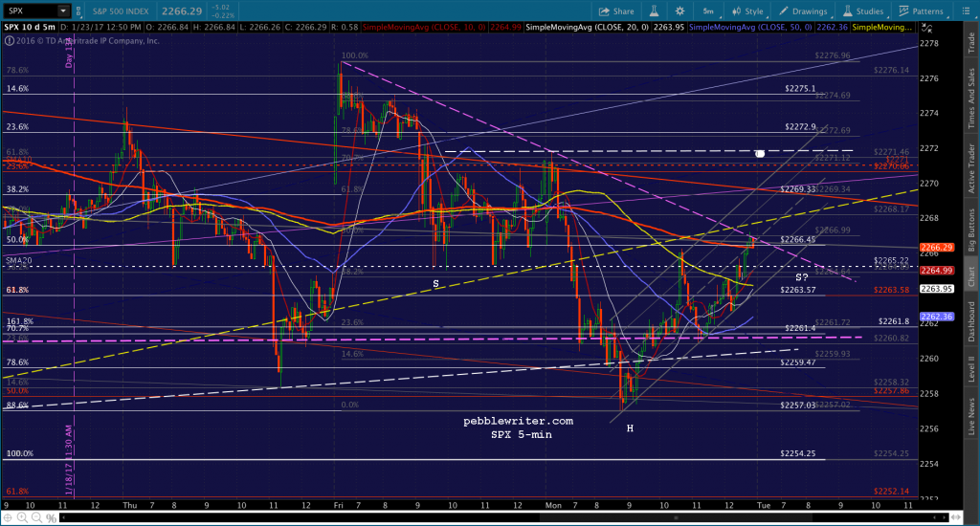980x526 pixels.
Task: Open the 5m timeframe selector
Action: 707,11
